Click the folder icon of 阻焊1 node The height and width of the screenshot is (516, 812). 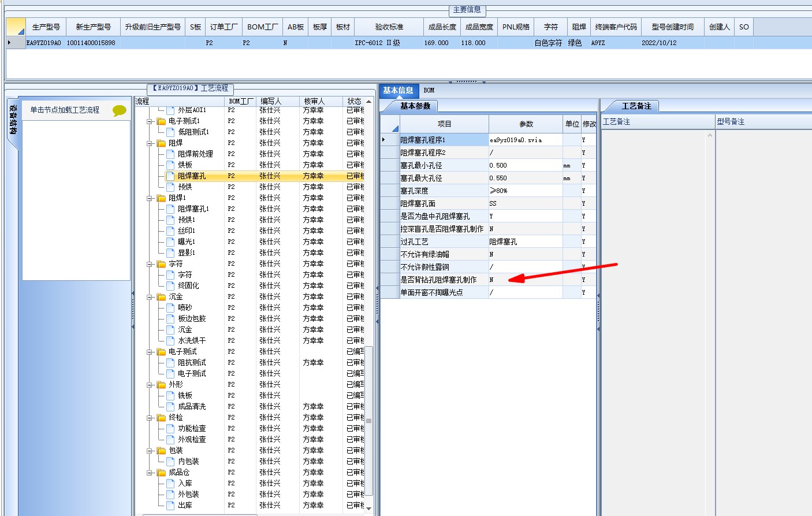pos(161,198)
